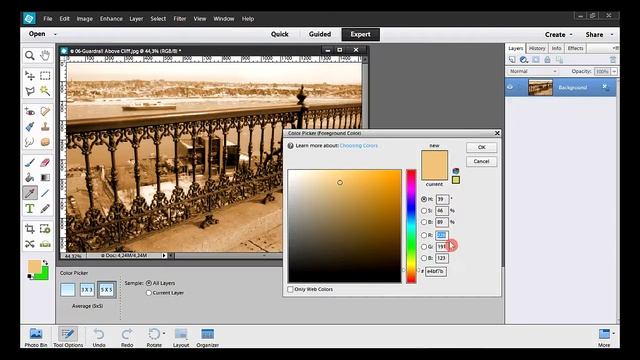Enable the Only Web Colors checkbox
Image resolution: width=640 pixels, height=360 pixels.
(x=290, y=289)
